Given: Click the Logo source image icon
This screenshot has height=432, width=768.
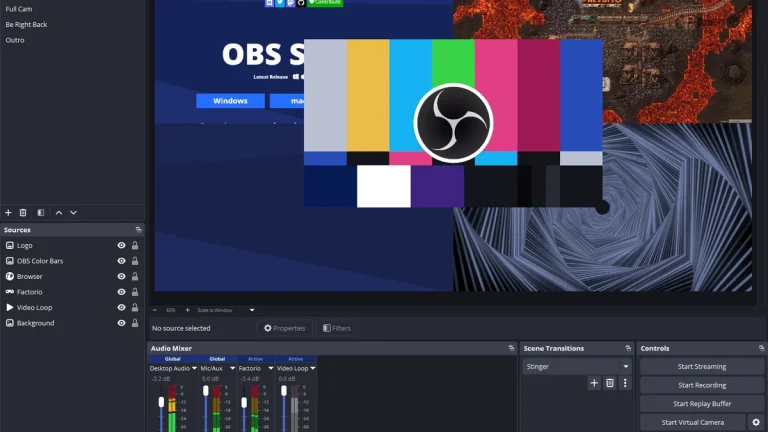Looking at the screenshot, I should coord(9,245).
